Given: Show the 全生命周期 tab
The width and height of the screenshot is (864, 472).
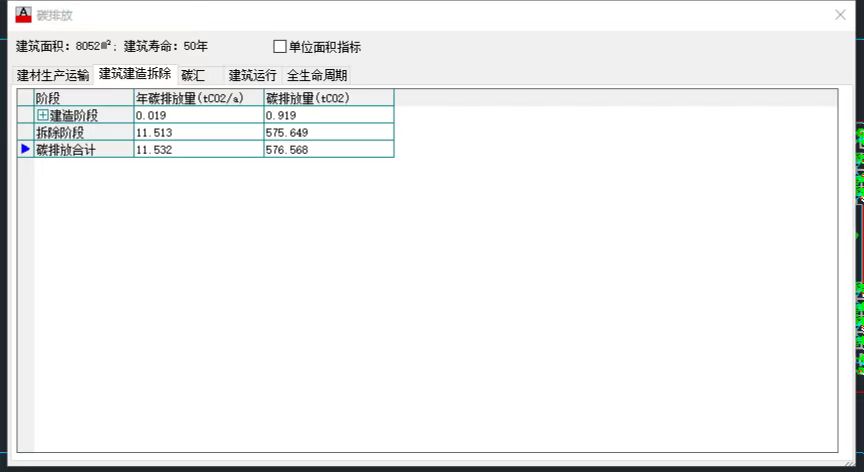Looking at the screenshot, I should [317, 75].
